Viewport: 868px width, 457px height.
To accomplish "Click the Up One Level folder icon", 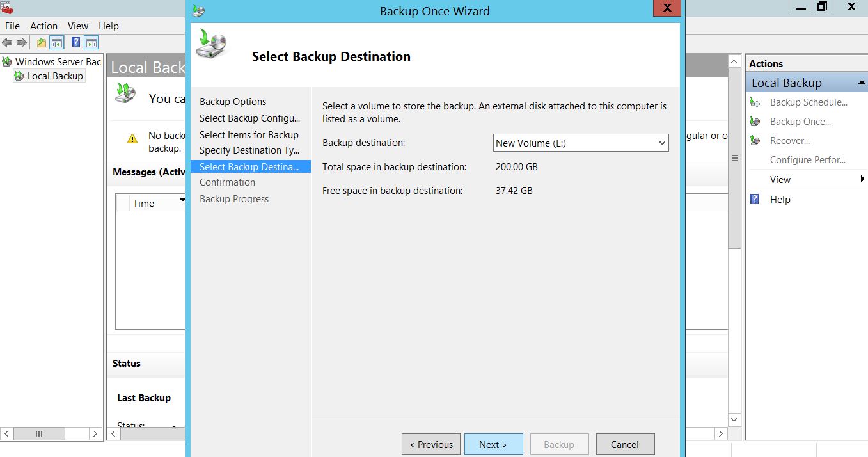I will pyautogui.click(x=42, y=43).
